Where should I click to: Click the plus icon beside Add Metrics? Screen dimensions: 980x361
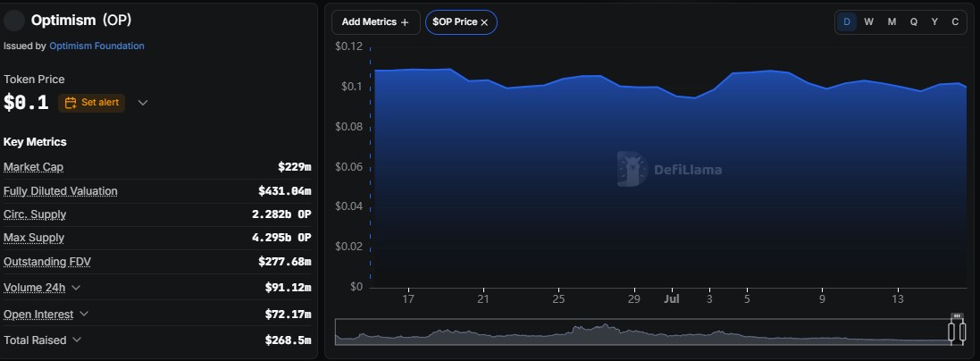[x=405, y=22]
